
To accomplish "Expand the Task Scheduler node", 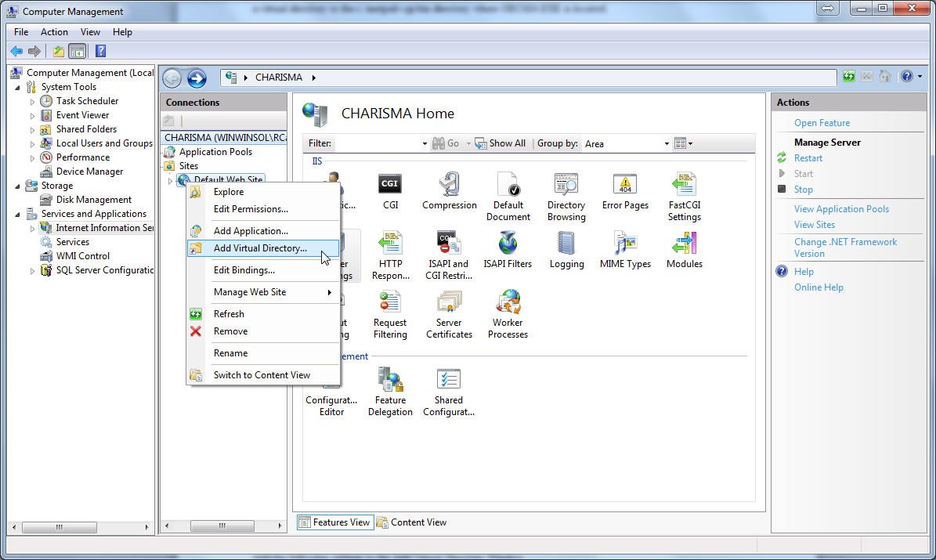I will [32, 102].
